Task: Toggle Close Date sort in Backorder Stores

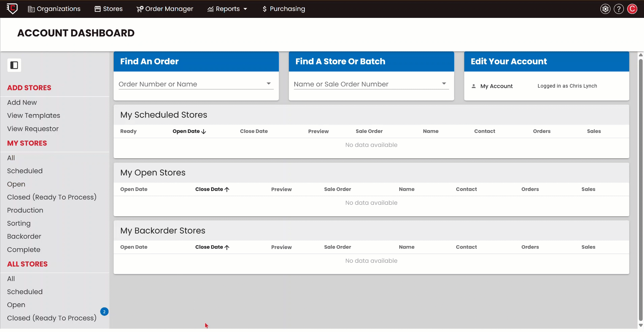Action: [x=212, y=247]
